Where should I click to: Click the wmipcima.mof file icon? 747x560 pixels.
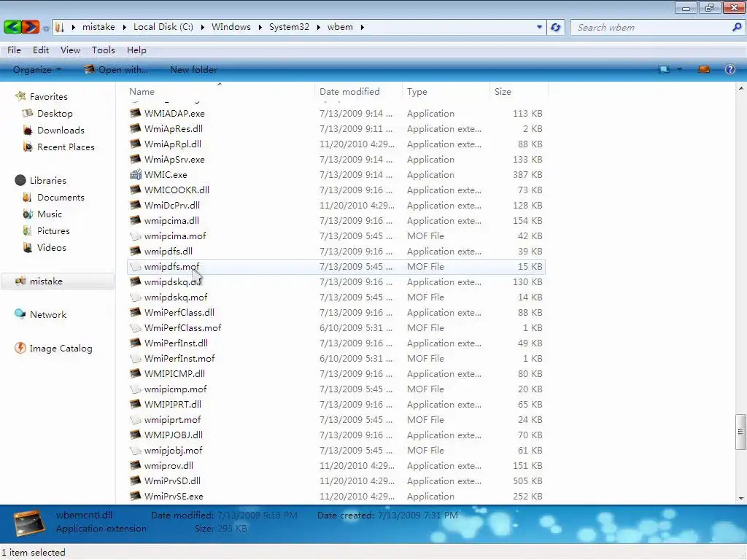[x=135, y=236]
